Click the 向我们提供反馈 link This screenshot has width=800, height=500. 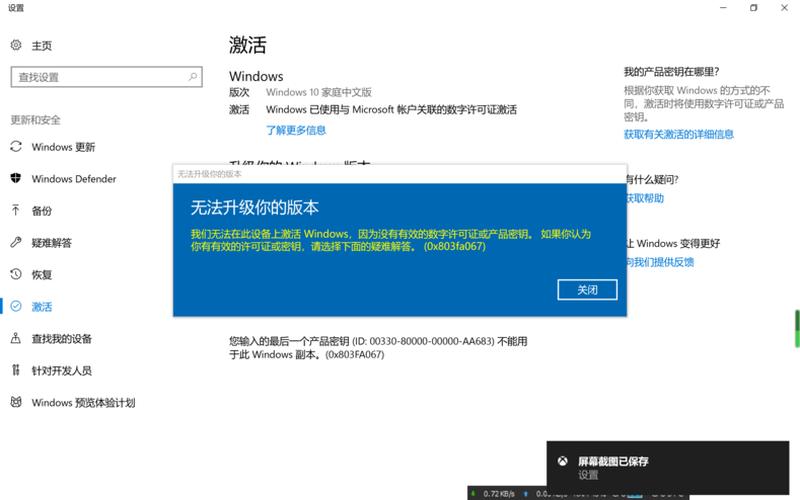(x=660, y=262)
